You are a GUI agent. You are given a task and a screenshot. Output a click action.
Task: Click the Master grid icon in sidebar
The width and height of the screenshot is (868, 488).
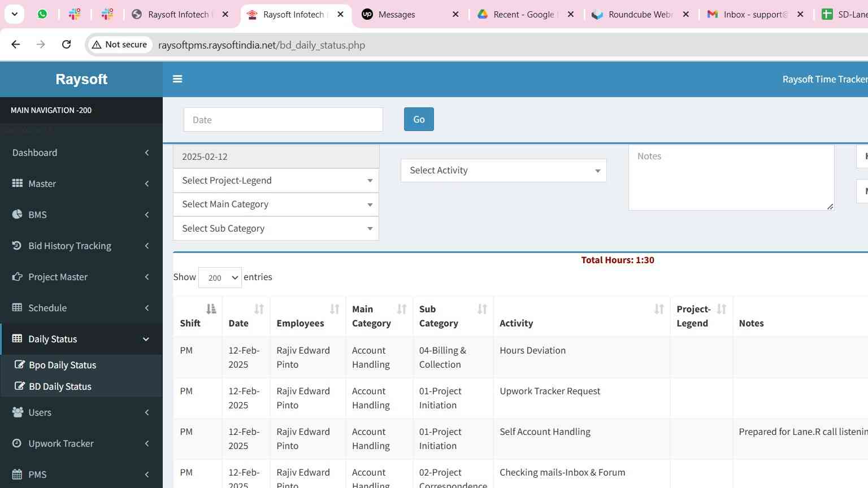pos(18,183)
